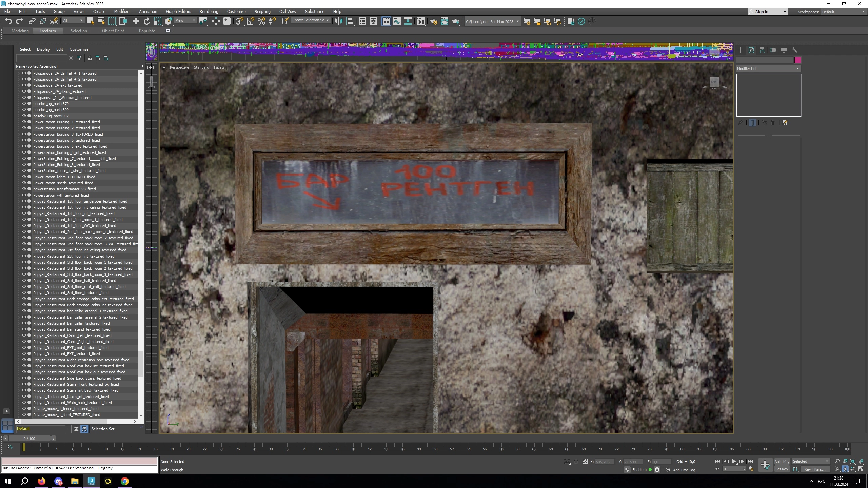Toggle visibility of Pripyat_Restaurant_EXT_textured_fixed

(24, 354)
